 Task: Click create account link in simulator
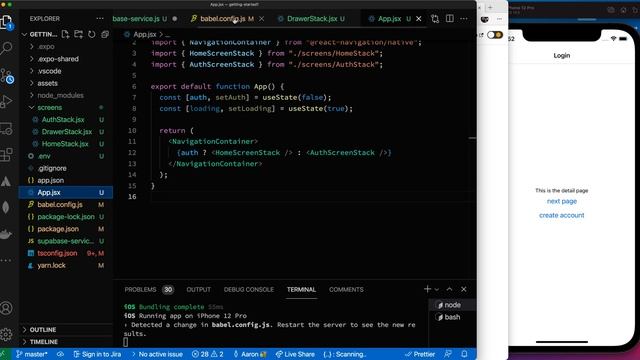[562, 215]
